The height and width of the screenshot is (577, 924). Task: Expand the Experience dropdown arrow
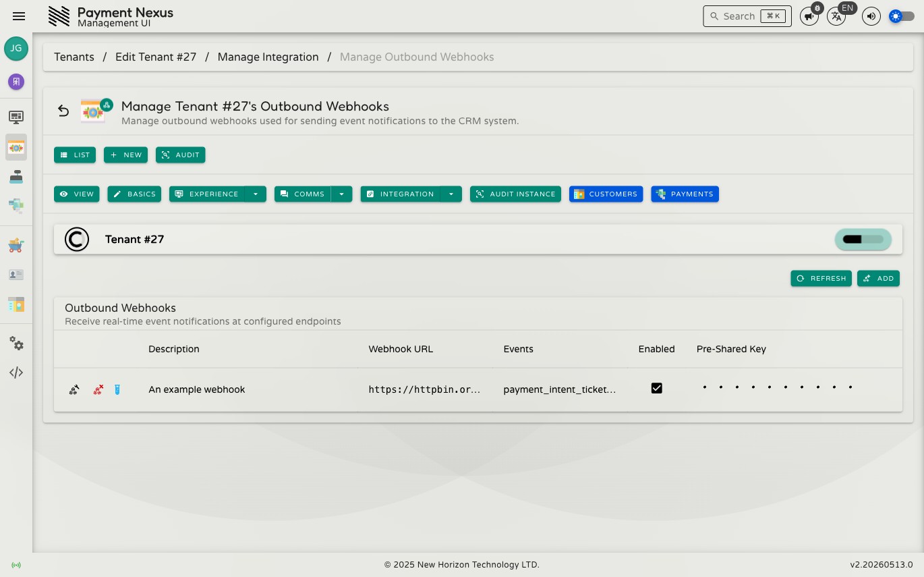point(256,194)
